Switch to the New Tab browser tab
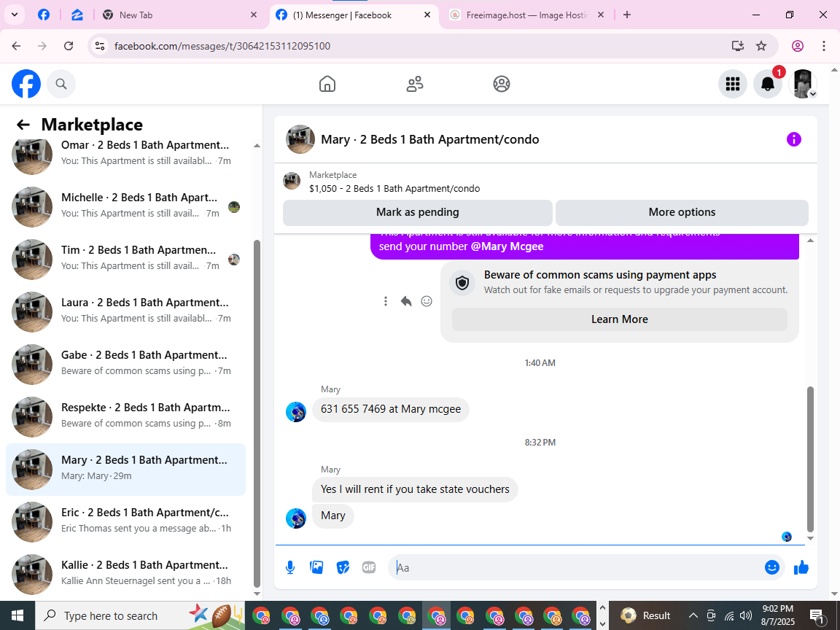The height and width of the screenshot is (630, 840). click(181, 15)
